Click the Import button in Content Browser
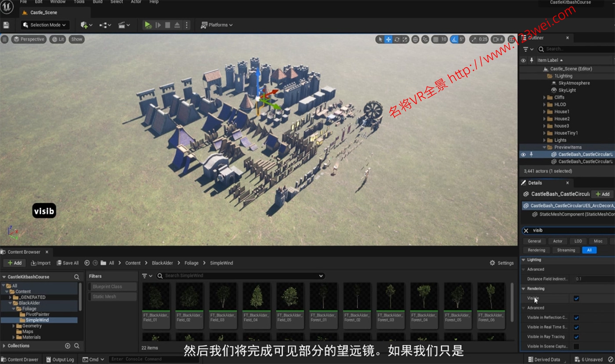The height and width of the screenshot is (364, 615). [40, 263]
